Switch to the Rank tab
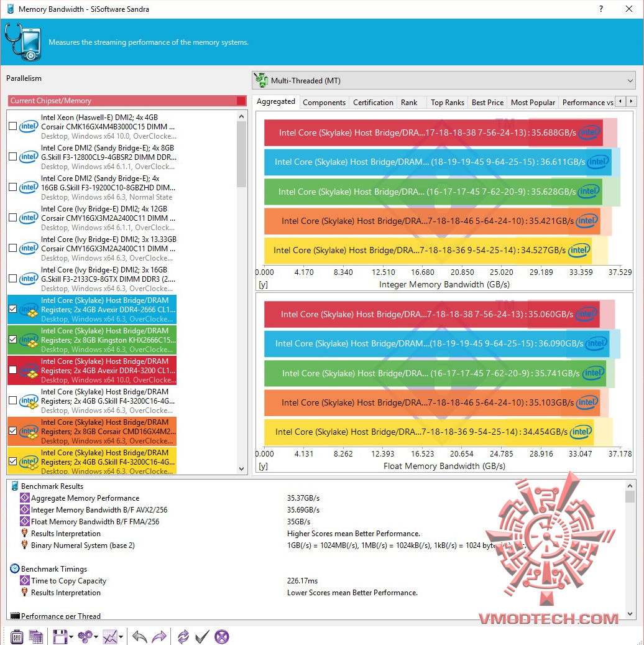 click(409, 103)
